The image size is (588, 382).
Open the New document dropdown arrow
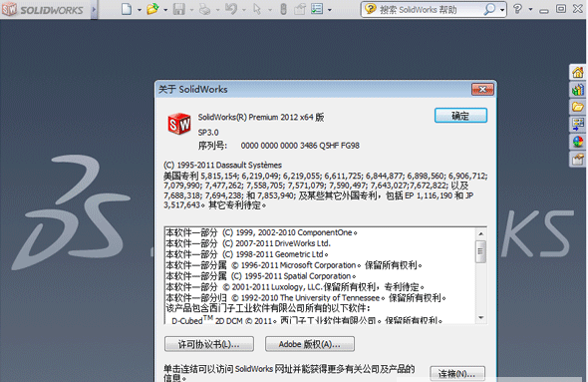click(140, 10)
